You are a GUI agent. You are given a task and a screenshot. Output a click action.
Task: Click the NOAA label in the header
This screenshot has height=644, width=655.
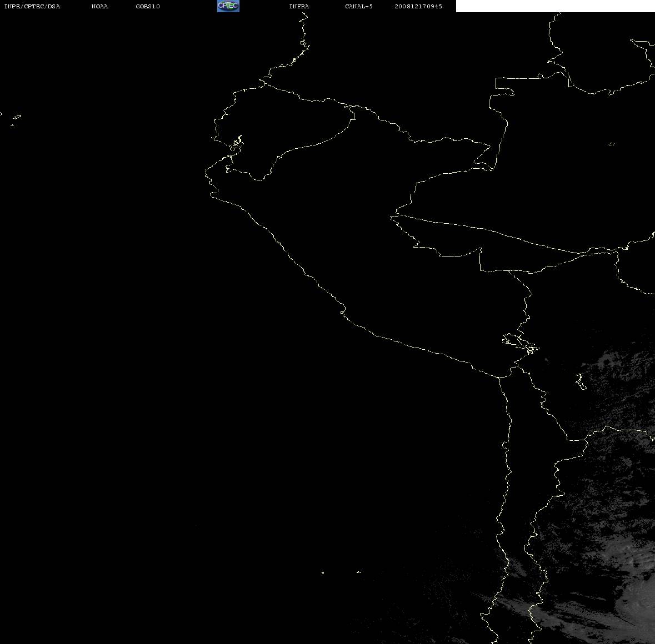pos(99,6)
